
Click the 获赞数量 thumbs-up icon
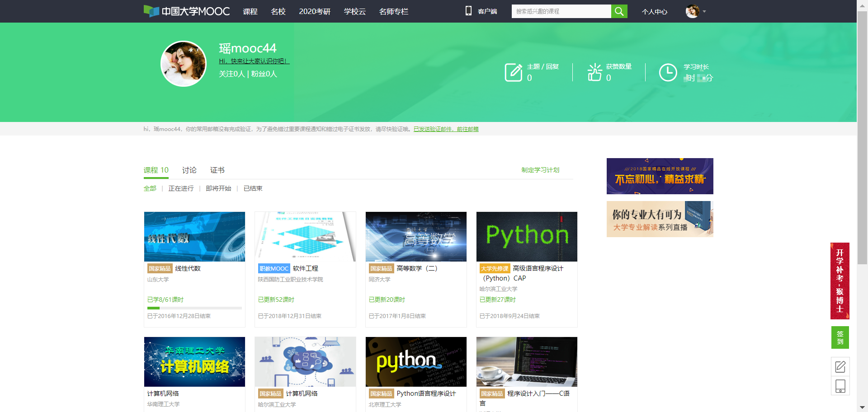(x=594, y=72)
